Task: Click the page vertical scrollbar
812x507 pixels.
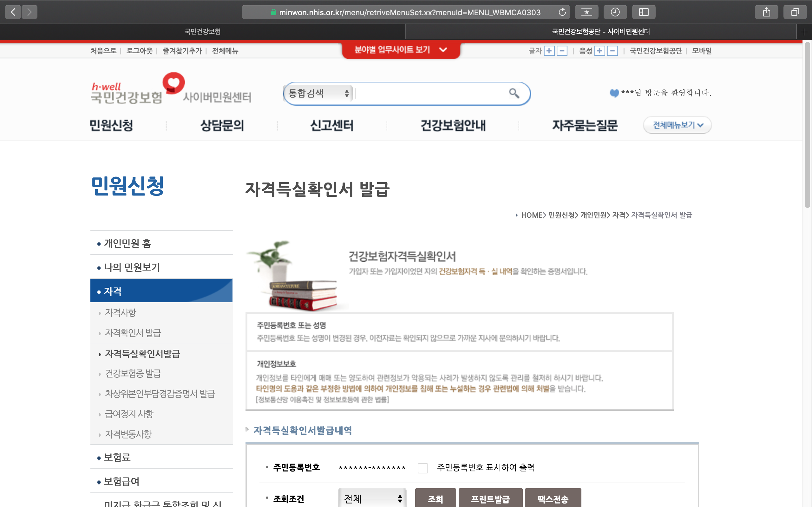Action: pyautogui.click(x=807, y=125)
